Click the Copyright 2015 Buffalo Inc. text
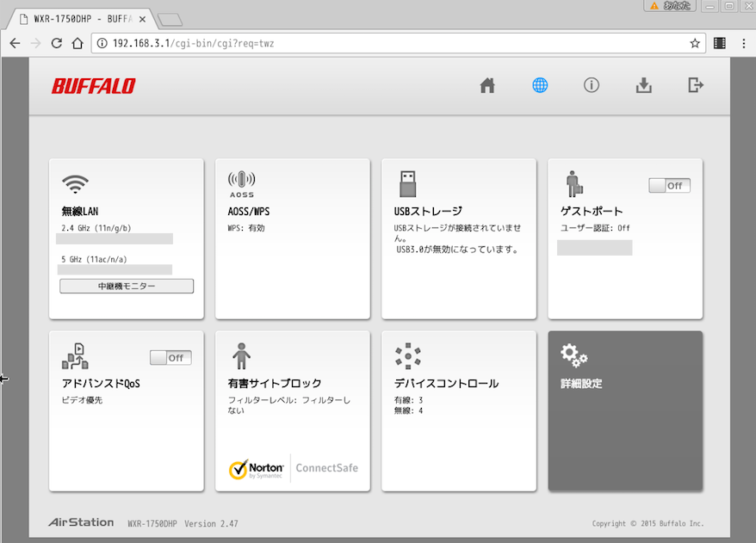This screenshot has height=543, width=756. click(648, 524)
